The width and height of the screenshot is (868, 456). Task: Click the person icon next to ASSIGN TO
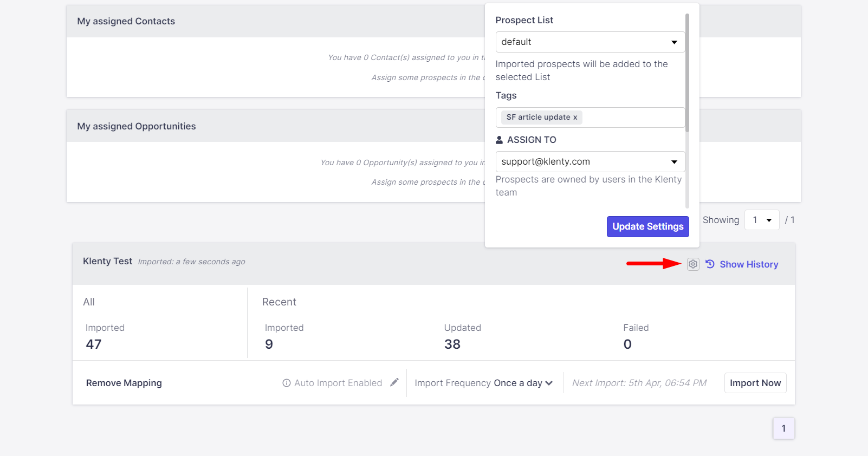(x=500, y=140)
